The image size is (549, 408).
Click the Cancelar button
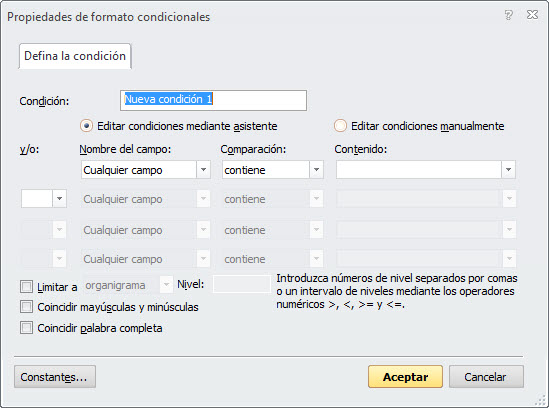(486, 377)
